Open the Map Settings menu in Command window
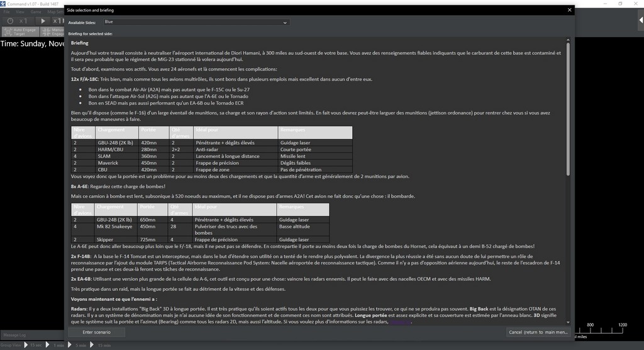 [x=55, y=12]
